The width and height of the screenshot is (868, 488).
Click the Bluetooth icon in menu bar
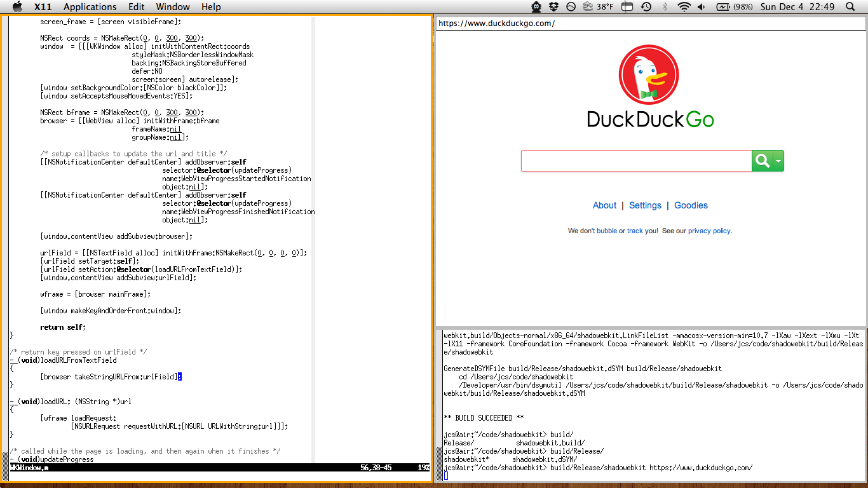point(665,7)
